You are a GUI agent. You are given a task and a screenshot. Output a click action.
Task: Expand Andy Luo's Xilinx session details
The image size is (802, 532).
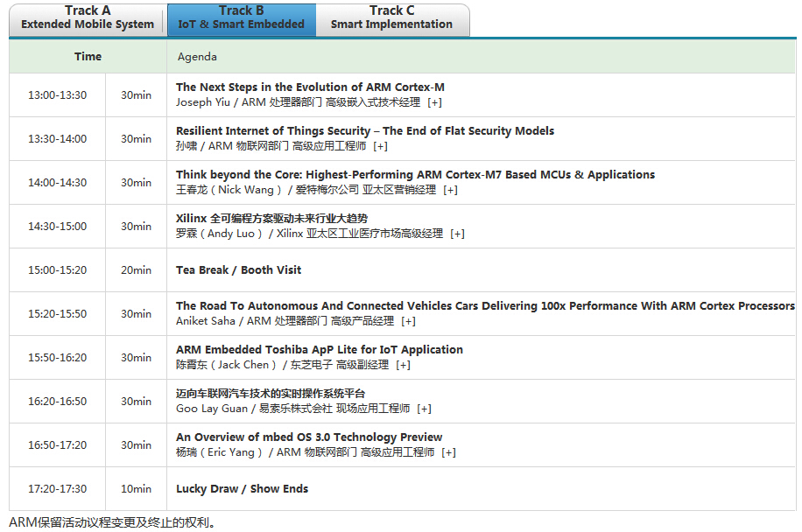click(457, 234)
